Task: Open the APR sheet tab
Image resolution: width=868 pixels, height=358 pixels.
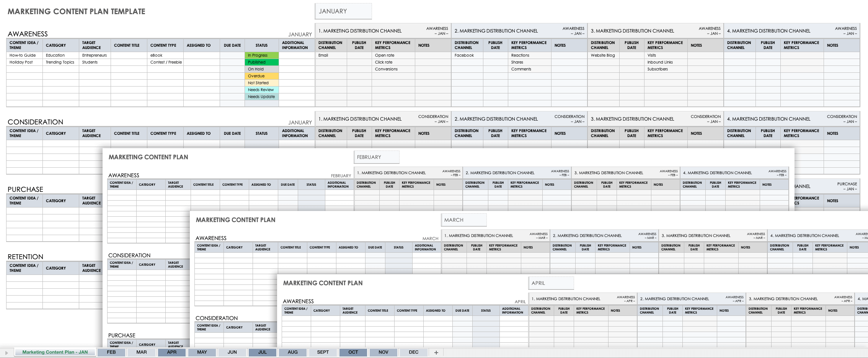Action: tap(172, 352)
